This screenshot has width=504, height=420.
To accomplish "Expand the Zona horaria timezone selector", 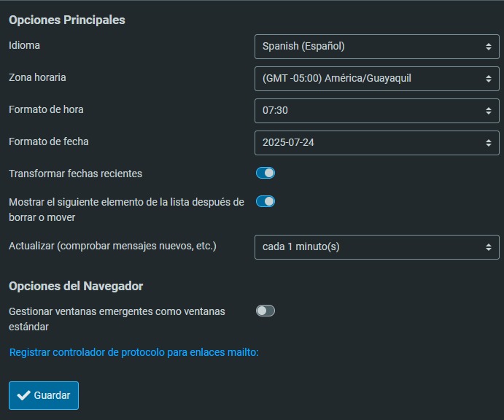I will [x=376, y=78].
